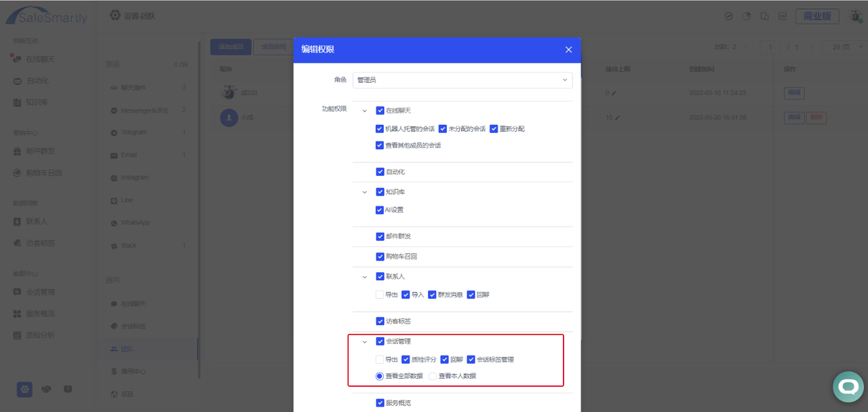Click the 商业版 plan button
This screenshot has height=412, width=868.
click(x=816, y=16)
